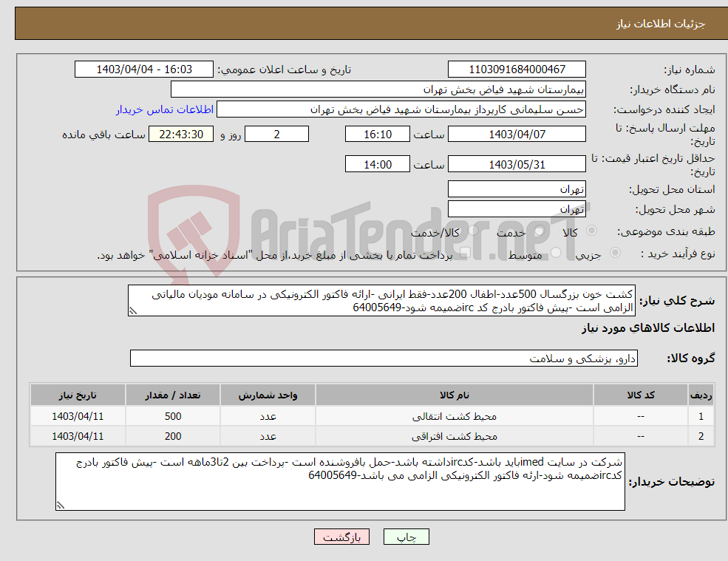Click the quantity cell 200
Screen dimensions: 728x561
click(173, 437)
